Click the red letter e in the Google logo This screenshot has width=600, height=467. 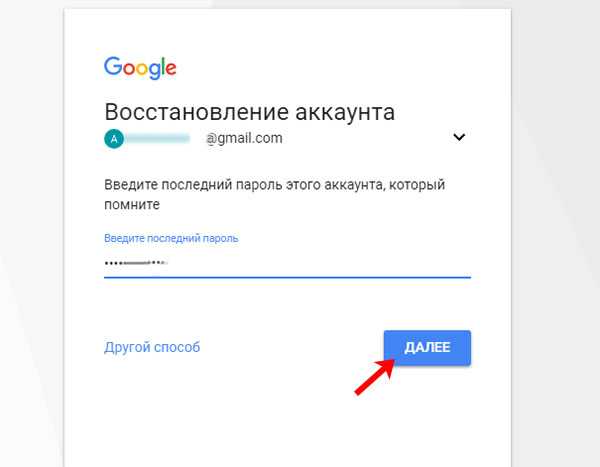click(x=171, y=69)
